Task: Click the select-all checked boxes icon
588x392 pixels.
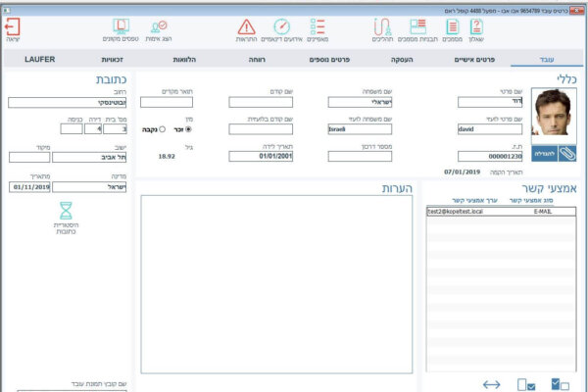Action: coord(560,384)
